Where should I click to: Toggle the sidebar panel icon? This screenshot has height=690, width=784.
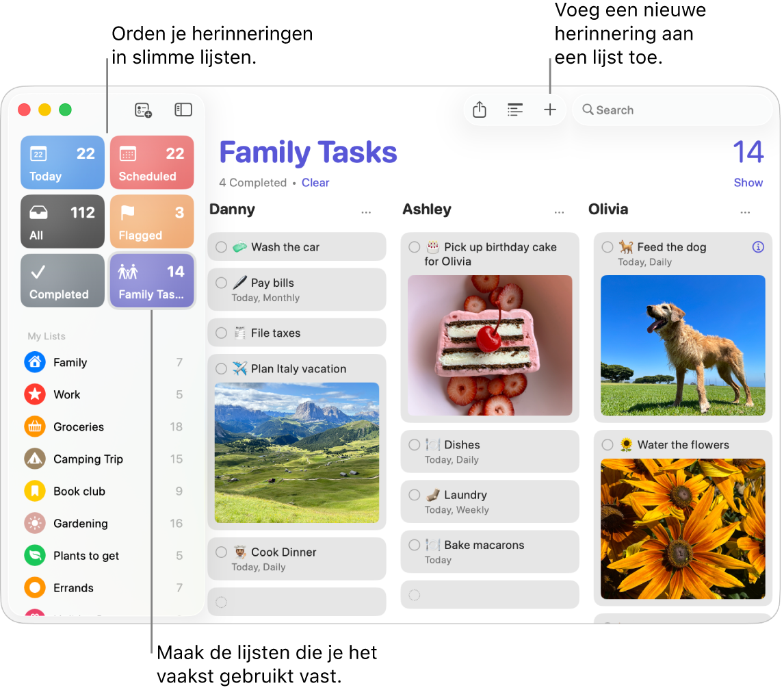184,110
